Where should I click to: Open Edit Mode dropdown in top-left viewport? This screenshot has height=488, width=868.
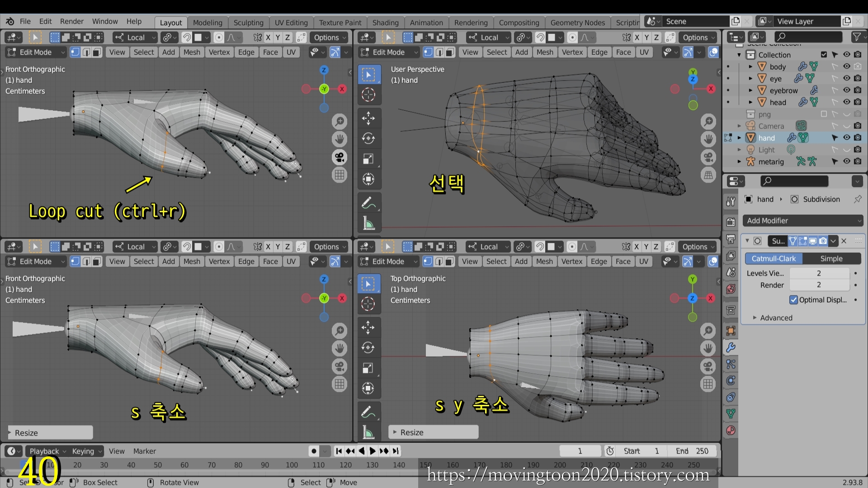(36, 52)
